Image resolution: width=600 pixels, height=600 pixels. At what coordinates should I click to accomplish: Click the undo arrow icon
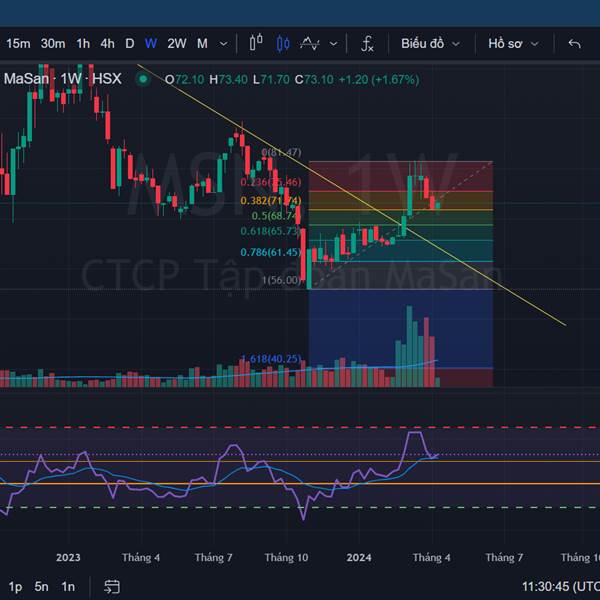click(x=574, y=44)
